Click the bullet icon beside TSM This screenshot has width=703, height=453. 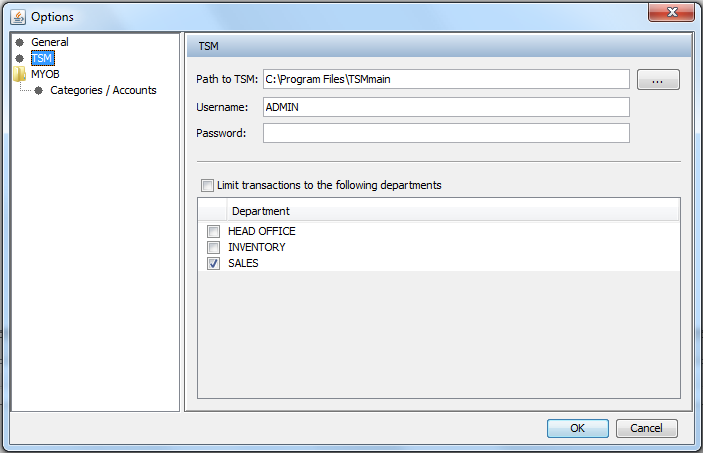pos(19,59)
